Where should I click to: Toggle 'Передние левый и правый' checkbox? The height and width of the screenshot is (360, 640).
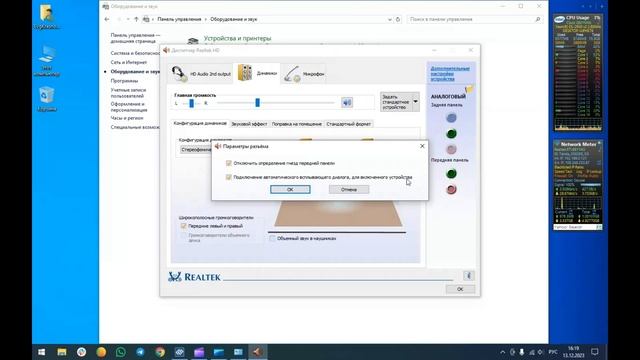183,226
